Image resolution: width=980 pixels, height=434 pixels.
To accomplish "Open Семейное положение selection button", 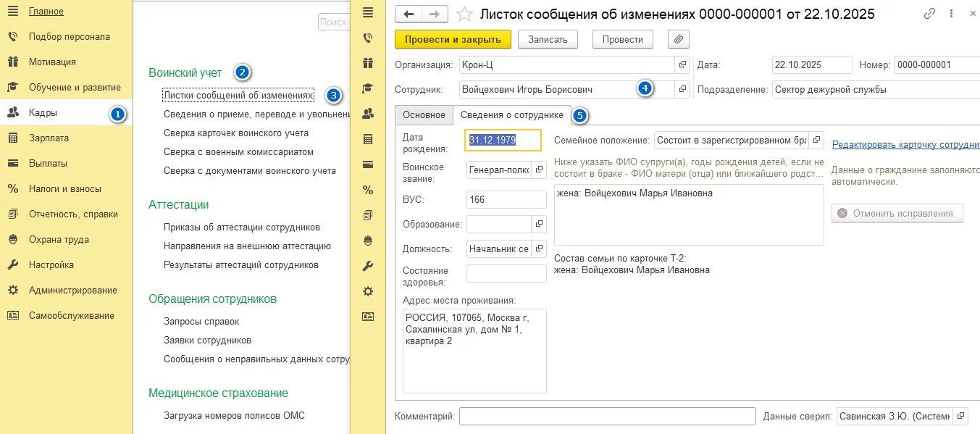I will point(816,140).
